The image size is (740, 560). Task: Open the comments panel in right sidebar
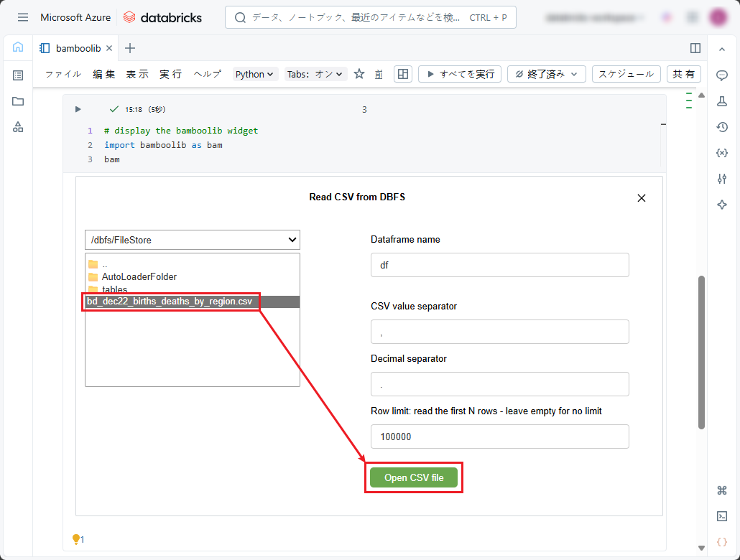pos(722,75)
